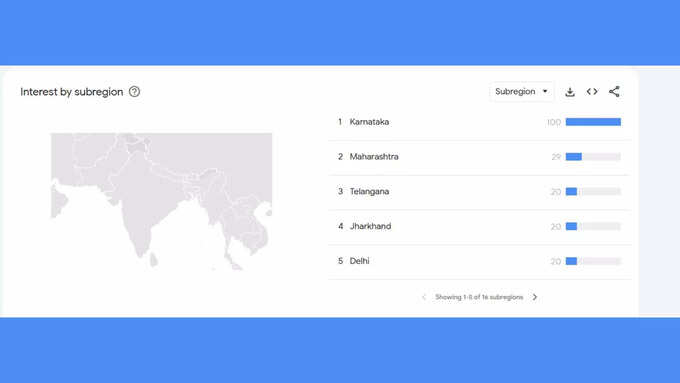Click Maharashtra's interest bar

[593, 157]
